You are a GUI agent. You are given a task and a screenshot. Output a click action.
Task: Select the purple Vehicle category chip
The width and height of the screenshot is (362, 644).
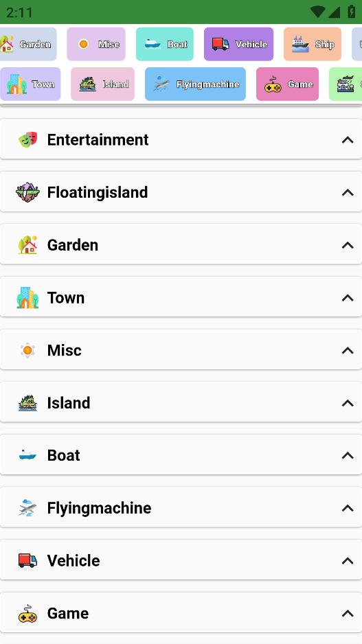[239, 44]
